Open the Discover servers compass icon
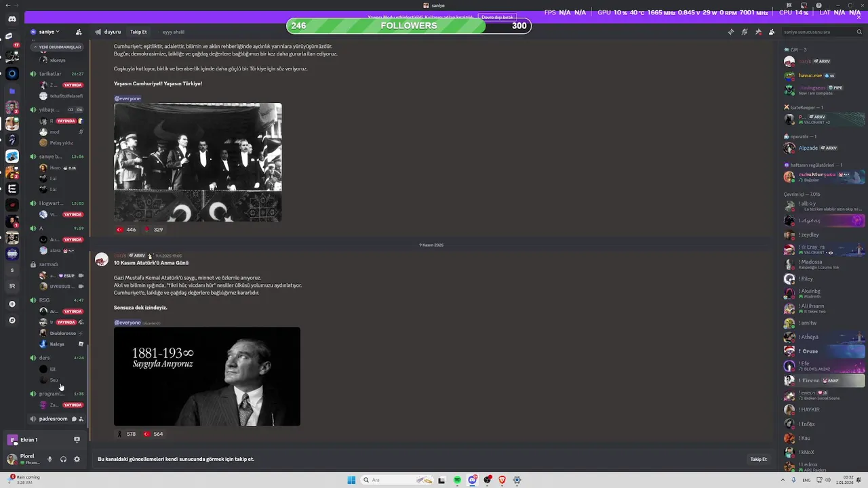Viewport: 868px width, 488px height. [12, 320]
